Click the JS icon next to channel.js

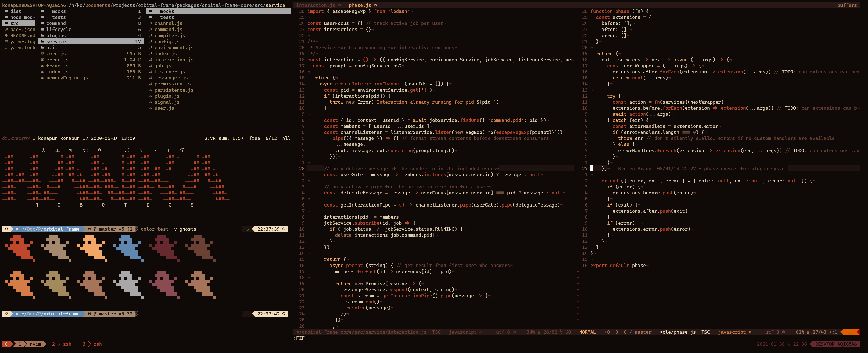[x=150, y=24]
